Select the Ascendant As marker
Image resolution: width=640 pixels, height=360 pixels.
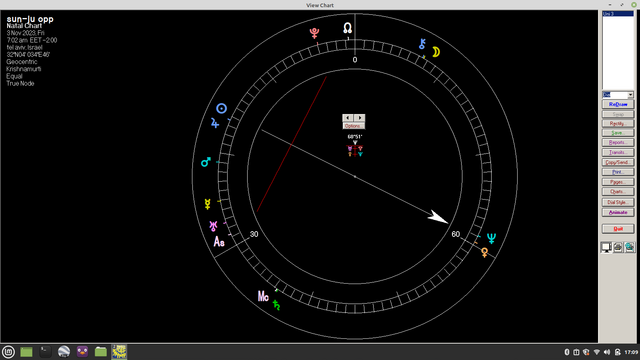219,242
